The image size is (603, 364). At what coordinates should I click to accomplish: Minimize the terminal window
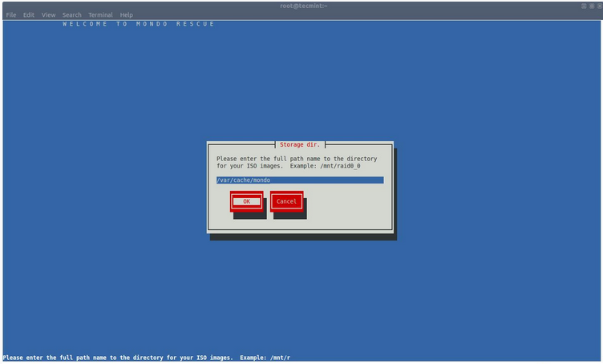583,6
